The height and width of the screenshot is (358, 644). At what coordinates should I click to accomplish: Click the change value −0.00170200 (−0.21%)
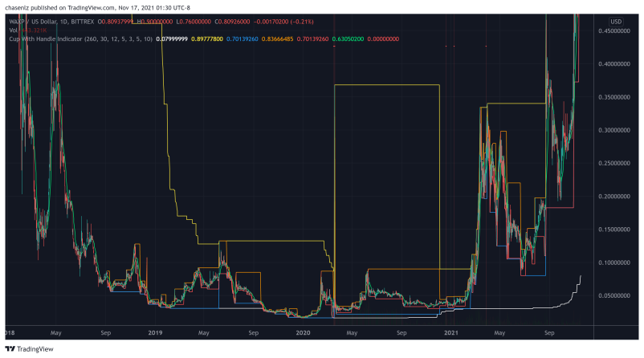tap(283, 22)
